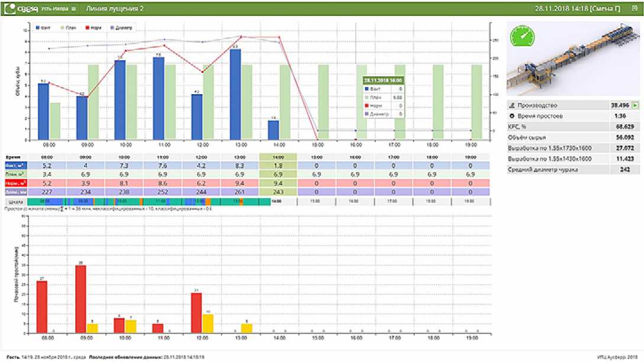Click the Свеза logo in the header

click(20, 8)
